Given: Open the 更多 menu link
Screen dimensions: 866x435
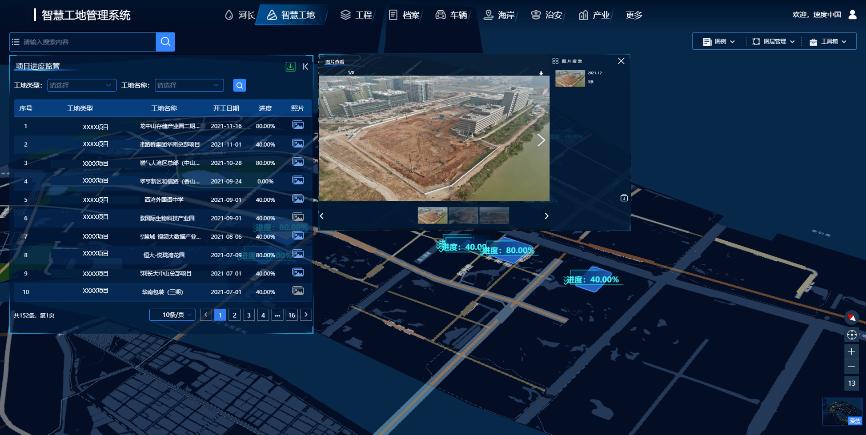Looking at the screenshot, I should [x=634, y=15].
